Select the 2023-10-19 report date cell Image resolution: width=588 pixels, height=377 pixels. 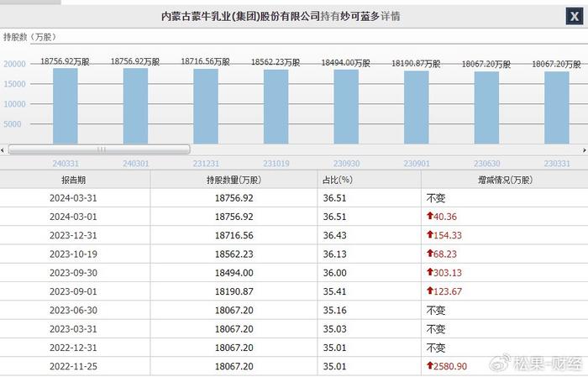click(74, 254)
